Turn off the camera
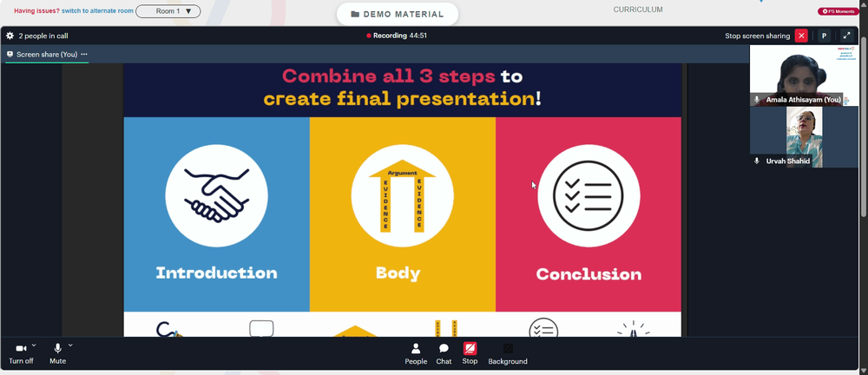 [21, 354]
